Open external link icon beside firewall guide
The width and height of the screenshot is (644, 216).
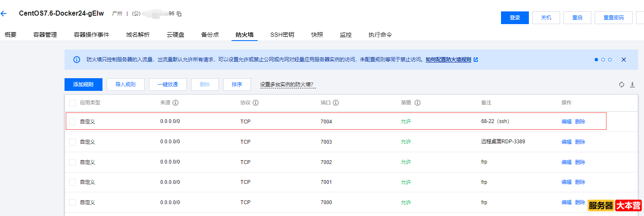tap(476, 60)
